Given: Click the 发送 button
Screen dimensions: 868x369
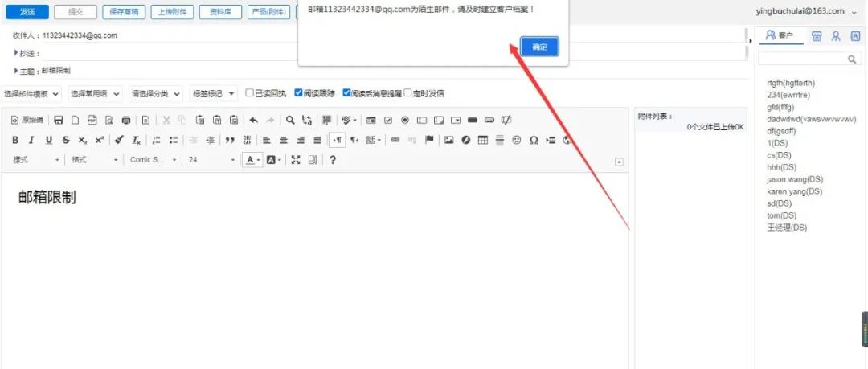Looking at the screenshot, I should pos(27,11).
